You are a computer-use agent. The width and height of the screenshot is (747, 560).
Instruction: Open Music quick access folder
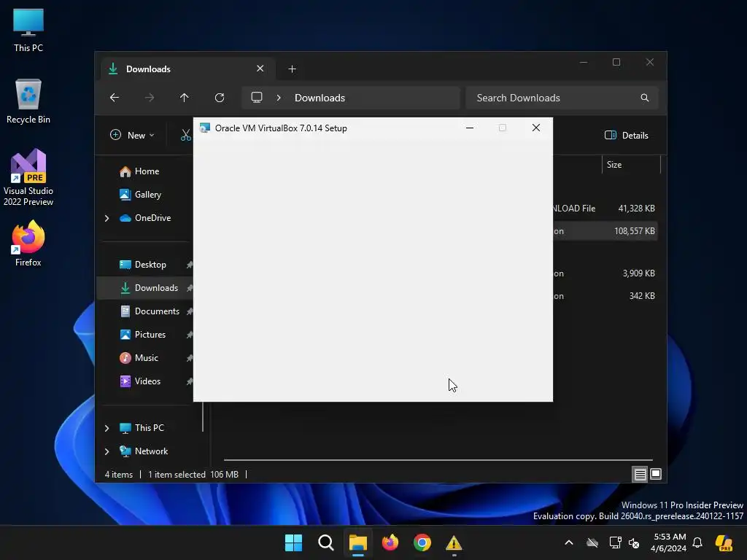click(139, 358)
